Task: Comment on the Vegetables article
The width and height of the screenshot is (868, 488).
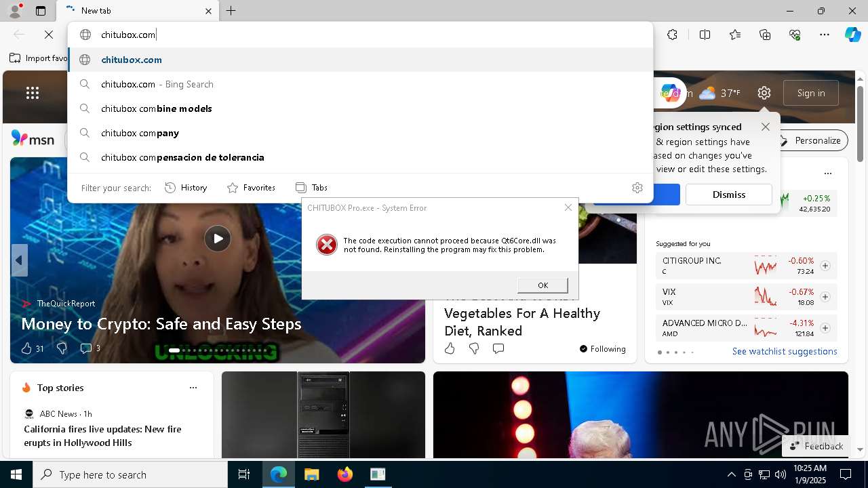Action: [498, 348]
